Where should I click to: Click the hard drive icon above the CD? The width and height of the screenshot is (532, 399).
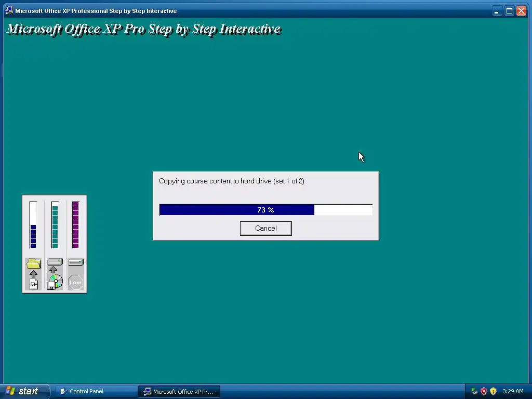tap(55, 262)
